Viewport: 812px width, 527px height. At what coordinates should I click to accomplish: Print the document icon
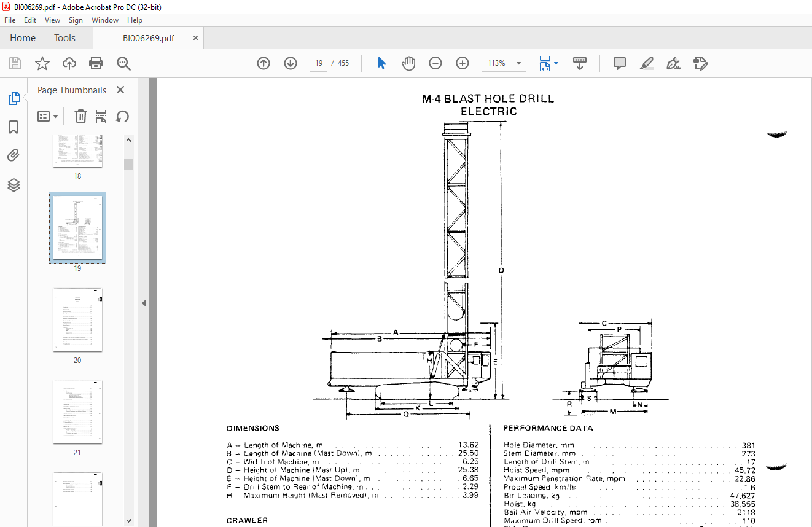96,63
